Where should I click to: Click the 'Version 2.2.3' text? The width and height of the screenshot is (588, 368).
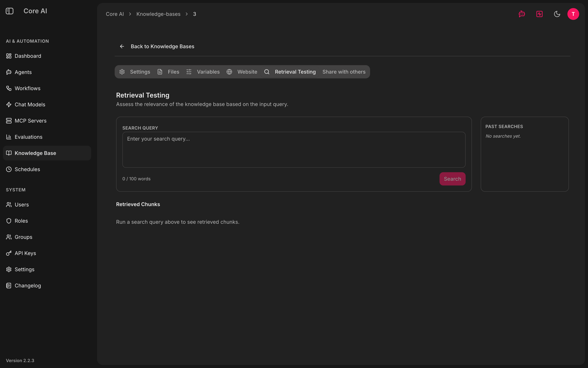(x=20, y=360)
